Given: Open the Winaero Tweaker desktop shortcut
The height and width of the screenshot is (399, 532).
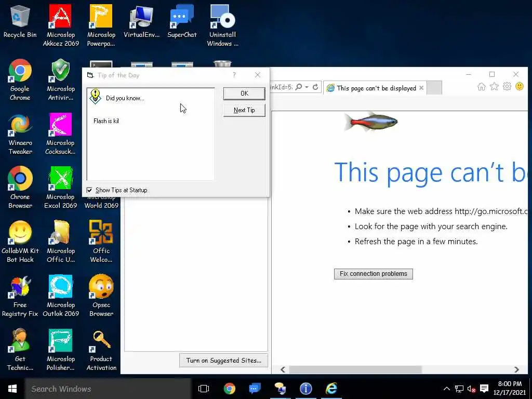Looking at the screenshot, I should point(20,134).
